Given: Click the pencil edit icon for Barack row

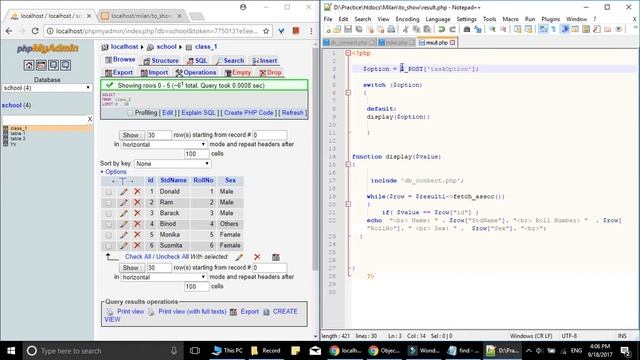Looking at the screenshot, I should (x=124, y=213).
